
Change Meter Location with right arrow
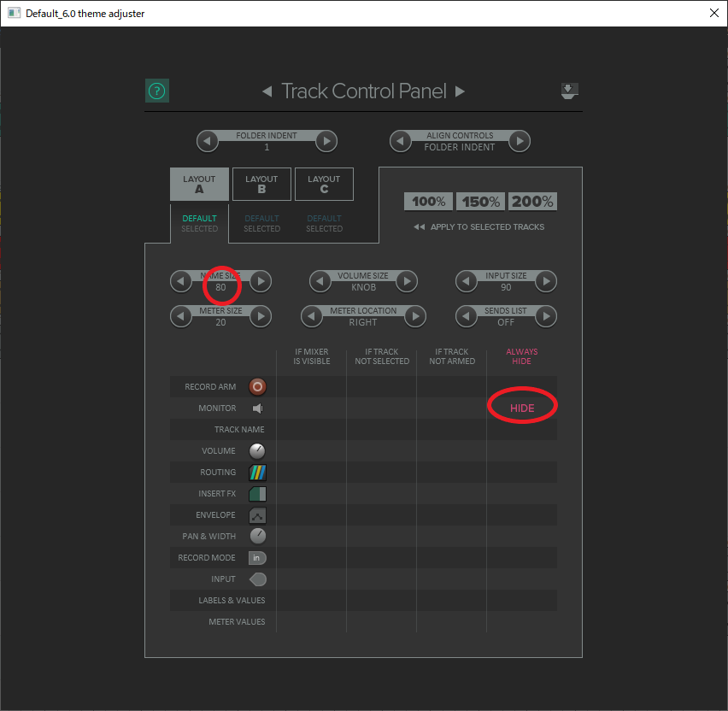[x=415, y=316]
